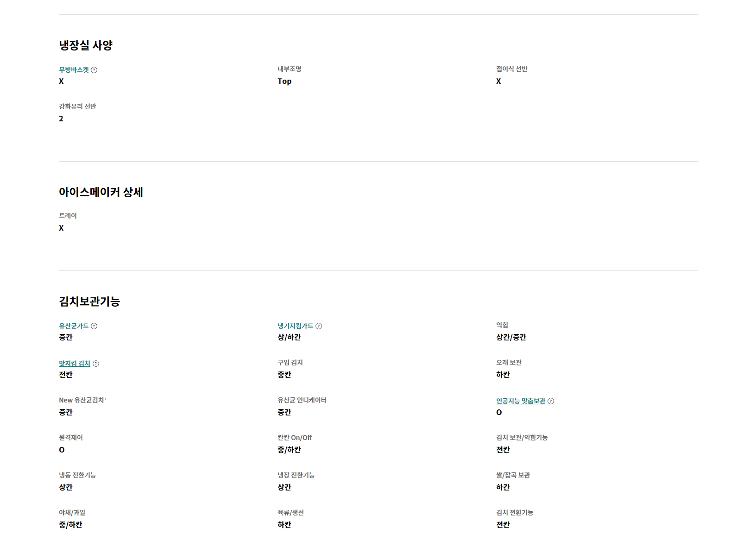Open the 인공지능 맞춤보관 link
This screenshot has width=756, height=534.
[521, 401]
